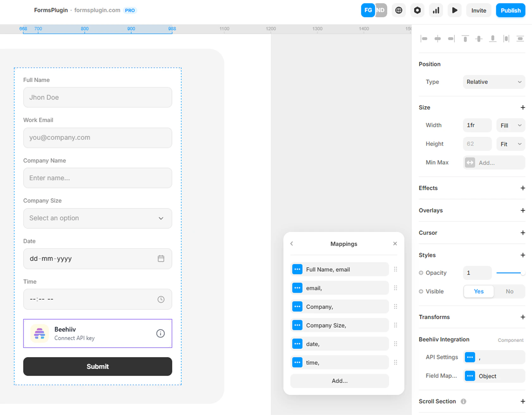This screenshot has height=415, width=532.
Task: Open the globe localization icon
Action: click(399, 10)
